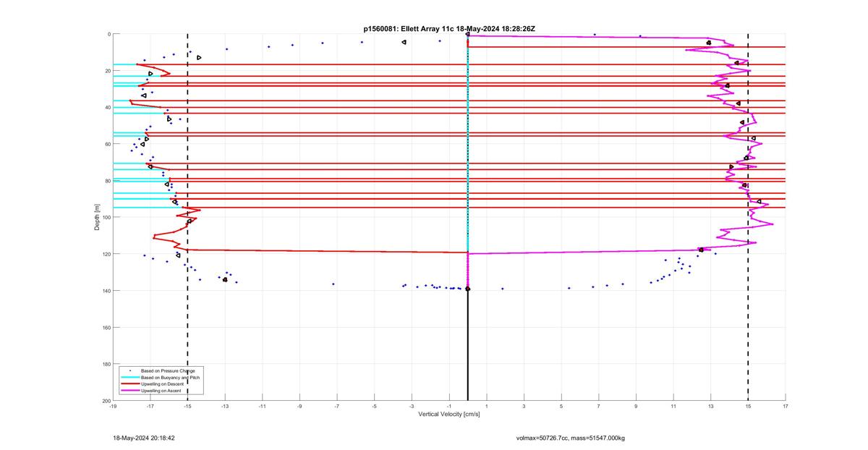The height and width of the screenshot is (450, 868).
Task: Click the magenta line sample in the legend
Action: [130, 391]
